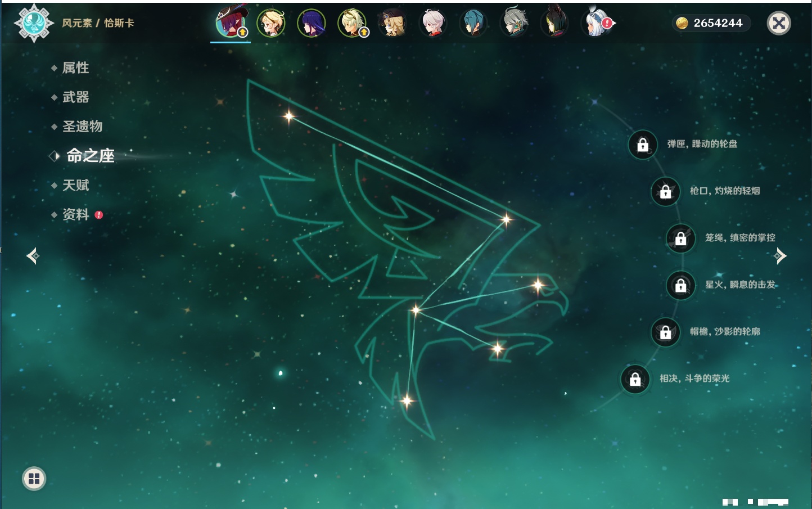Select the blonde character avatar wearing glasses
The width and height of the screenshot is (812, 509).
pyautogui.click(x=271, y=23)
